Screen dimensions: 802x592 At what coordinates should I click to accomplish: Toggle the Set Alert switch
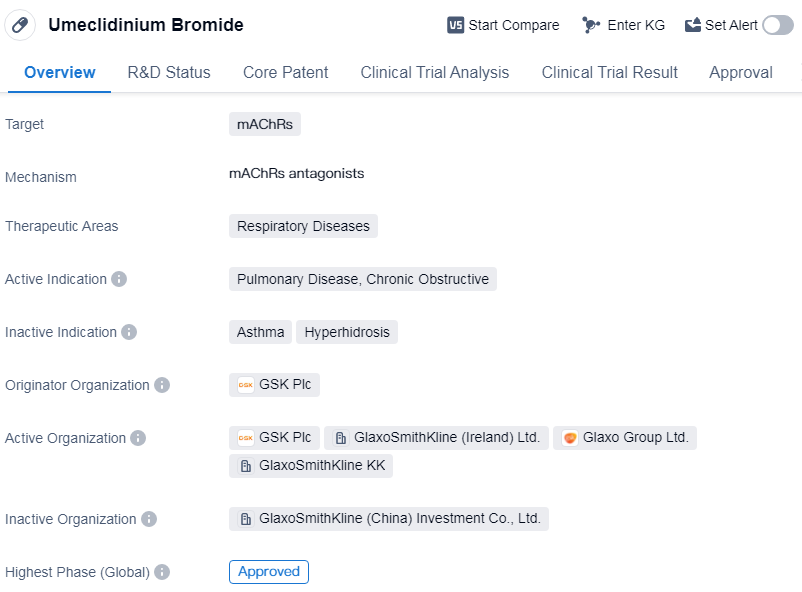click(x=777, y=25)
